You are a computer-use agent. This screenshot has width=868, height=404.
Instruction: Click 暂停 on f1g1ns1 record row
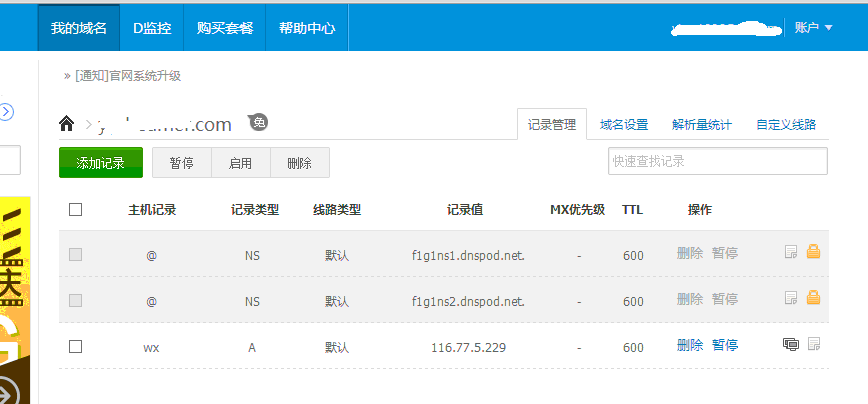(x=725, y=253)
